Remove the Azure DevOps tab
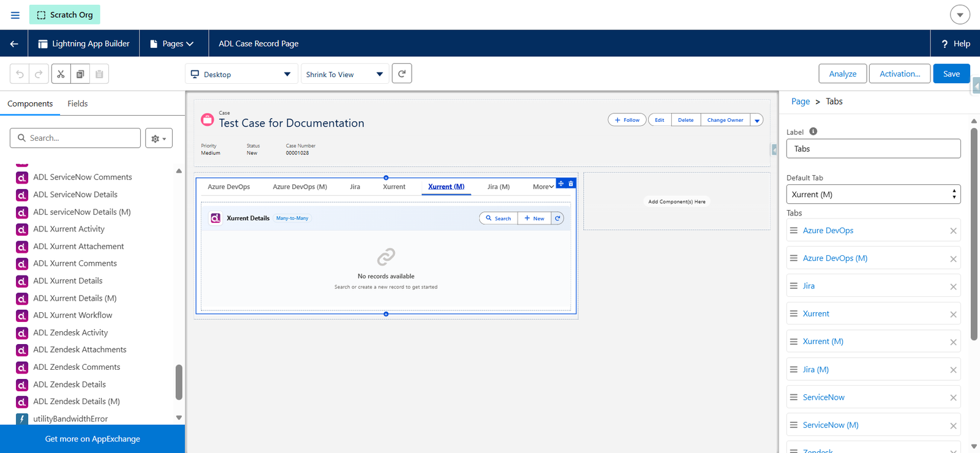Viewport: 980px width, 453px height. coord(953,231)
